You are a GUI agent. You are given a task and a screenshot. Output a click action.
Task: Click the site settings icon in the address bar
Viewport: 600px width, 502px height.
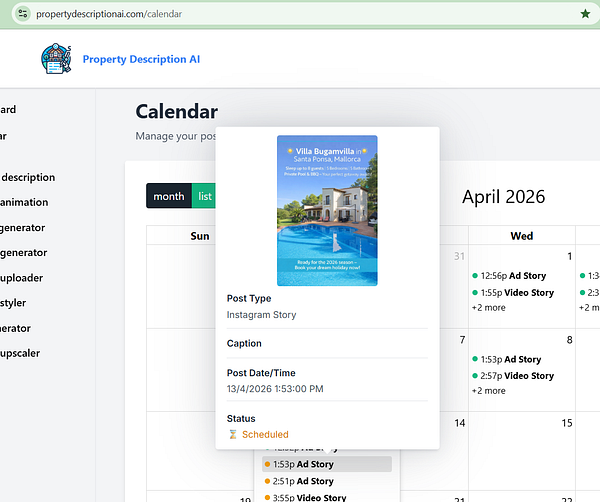click(23, 14)
